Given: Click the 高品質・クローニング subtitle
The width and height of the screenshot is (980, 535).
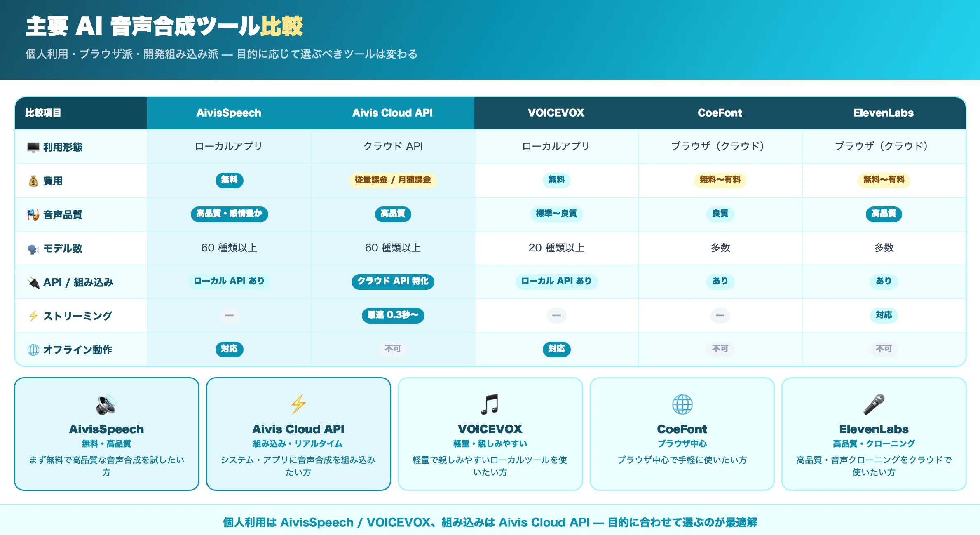Looking at the screenshot, I should tap(874, 444).
